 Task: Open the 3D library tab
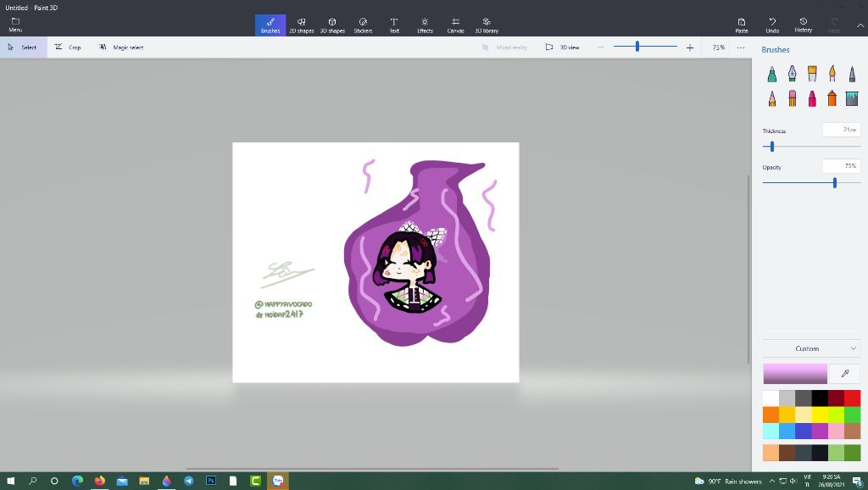pos(487,25)
